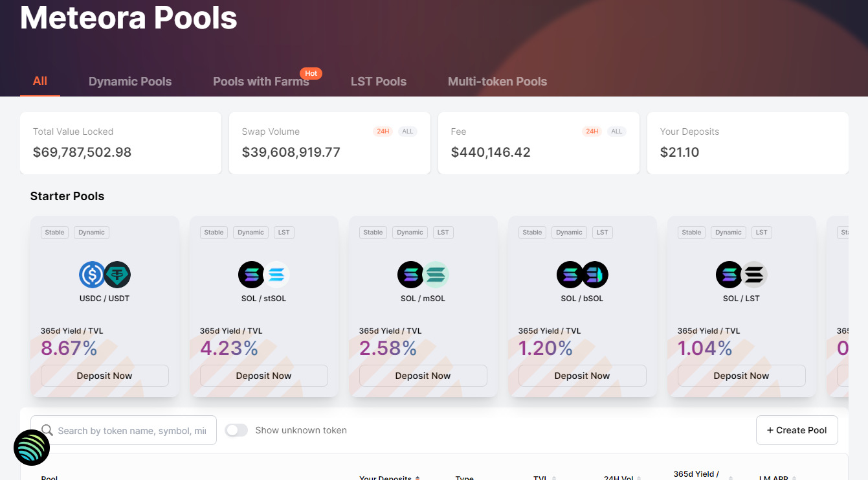Click the Hot badge on Pools with Farms
The image size is (868, 480).
(311, 73)
